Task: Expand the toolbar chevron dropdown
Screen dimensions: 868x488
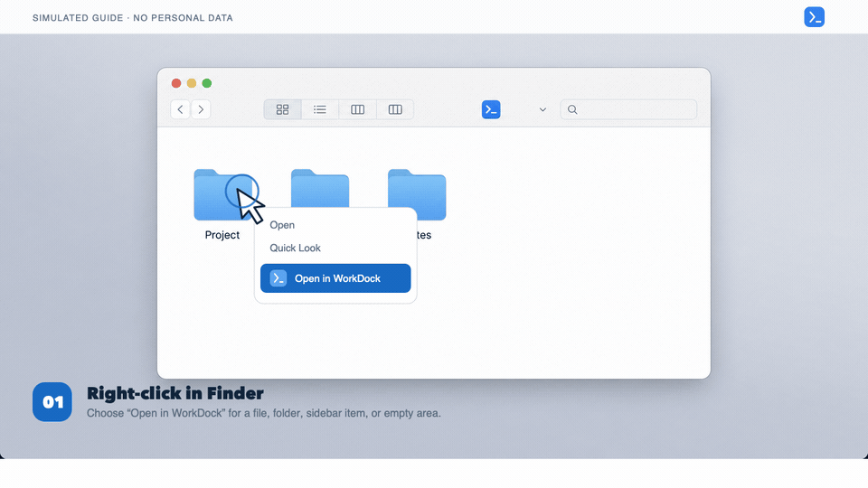Action: (542, 109)
